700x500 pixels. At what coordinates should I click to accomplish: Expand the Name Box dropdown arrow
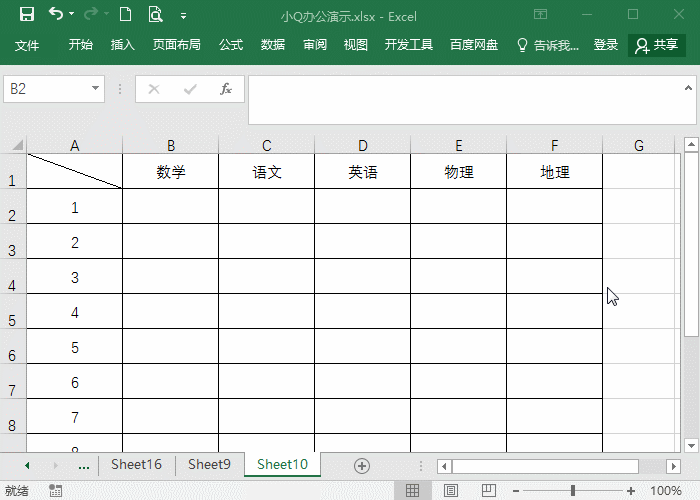click(96, 89)
